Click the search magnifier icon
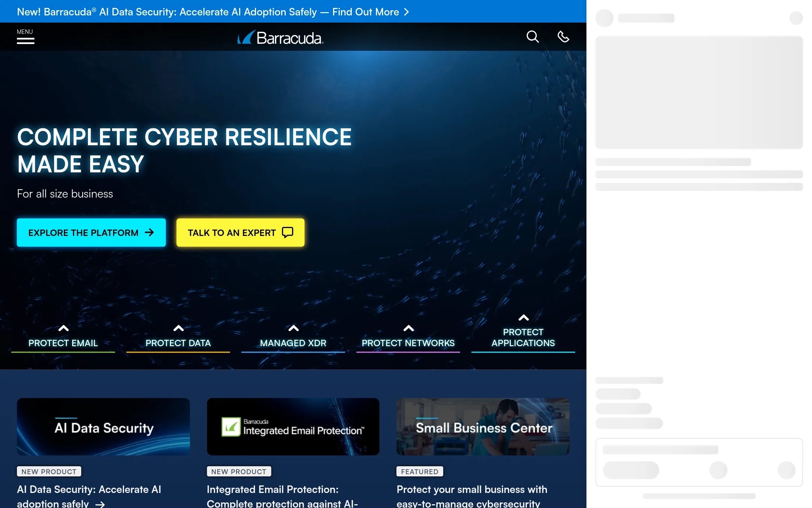Image resolution: width=812 pixels, height=508 pixels. click(532, 37)
